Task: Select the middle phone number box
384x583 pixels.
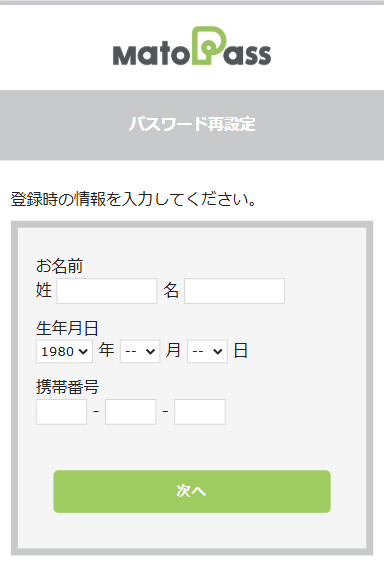Action: pyautogui.click(x=130, y=412)
